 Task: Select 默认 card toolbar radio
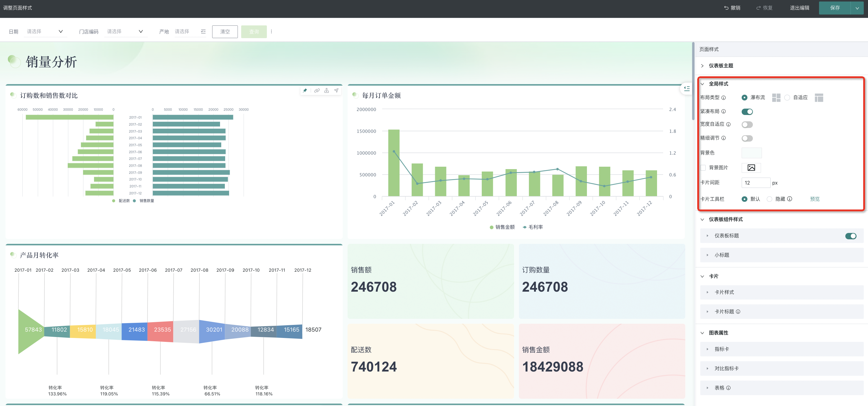pos(744,199)
